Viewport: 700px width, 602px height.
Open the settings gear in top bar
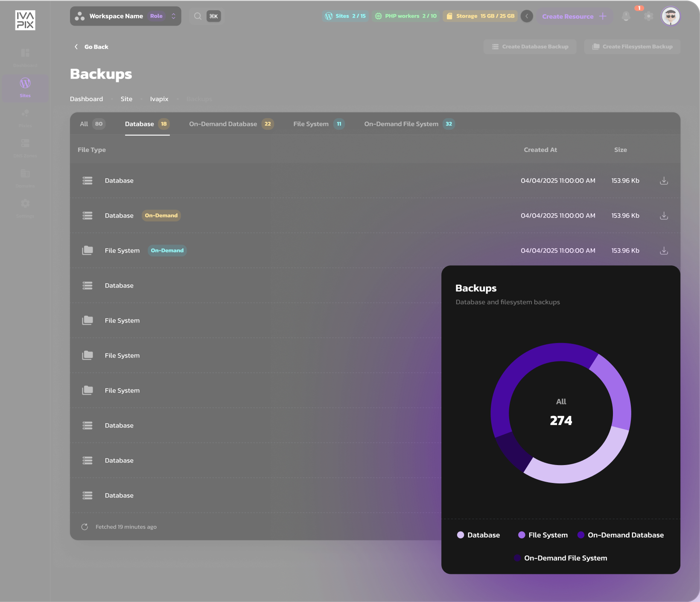(x=648, y=16)
